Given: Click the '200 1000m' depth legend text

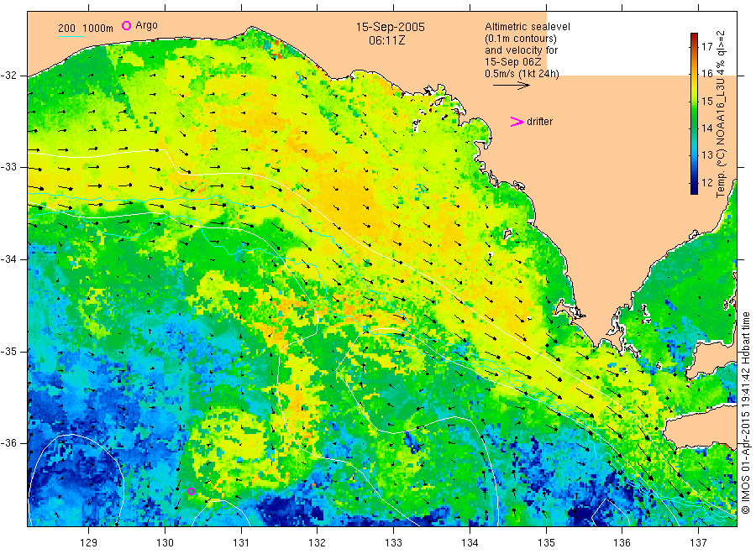Looking at the screenshot, I should pyautogui.click(x=86, y=29).
